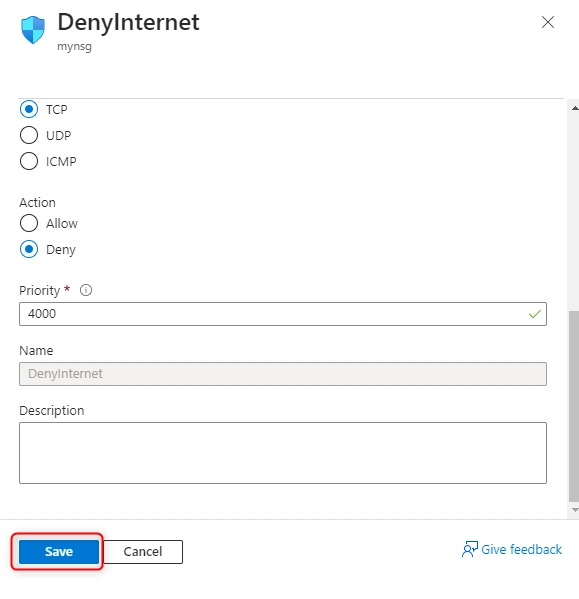
Task: Set the action to Allow
Action: (29, 223)
